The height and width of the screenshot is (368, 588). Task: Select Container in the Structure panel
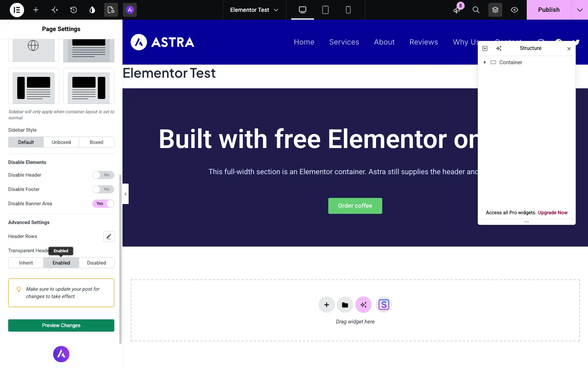[511, 63]
